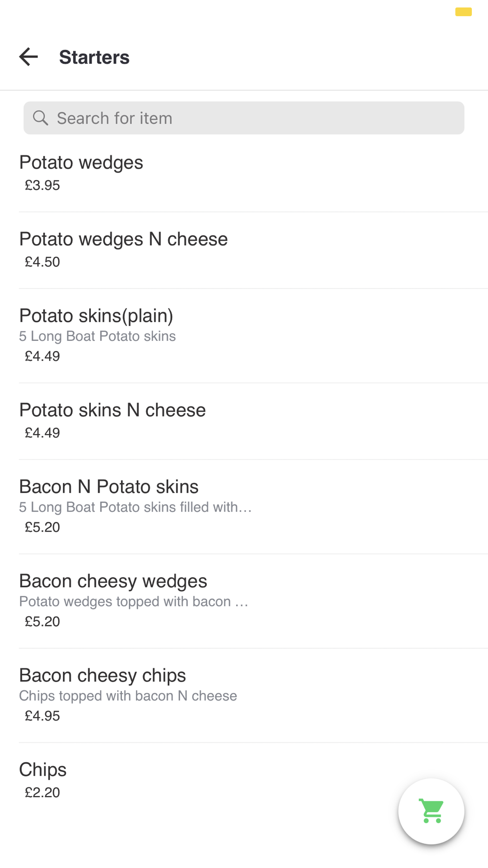Pick Bacon N Potato skins

pos(109,487)
